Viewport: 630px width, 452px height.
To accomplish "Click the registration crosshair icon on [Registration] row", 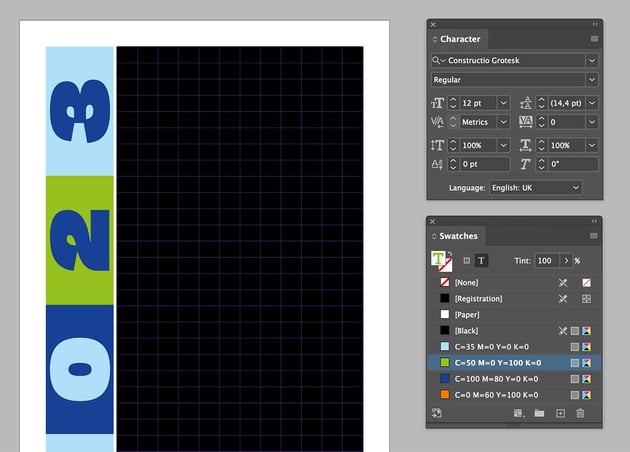I will tap(587, 299).
